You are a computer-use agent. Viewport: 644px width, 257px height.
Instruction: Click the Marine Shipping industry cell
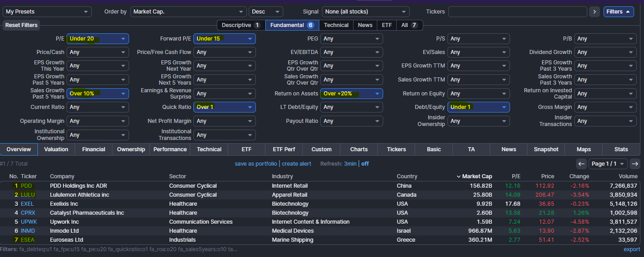pos(292,240)
